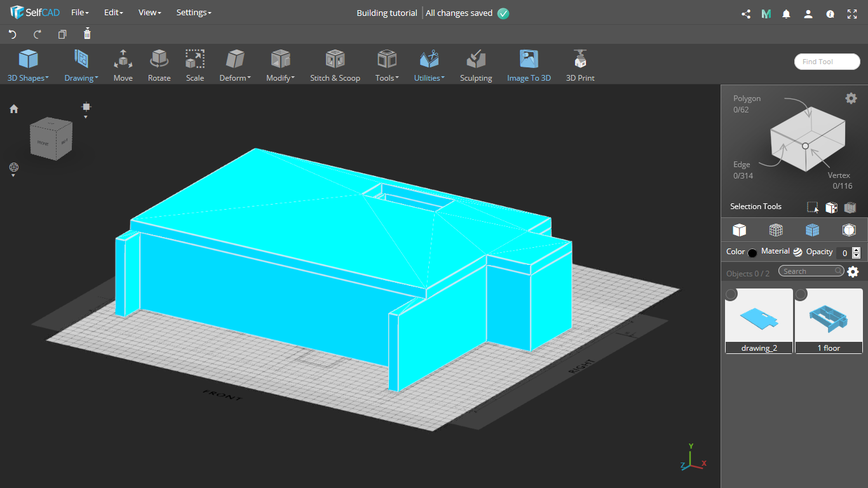The image size is (868, 488).
Task: Select the 1 floor object radio circle
Action: [801, 294]
